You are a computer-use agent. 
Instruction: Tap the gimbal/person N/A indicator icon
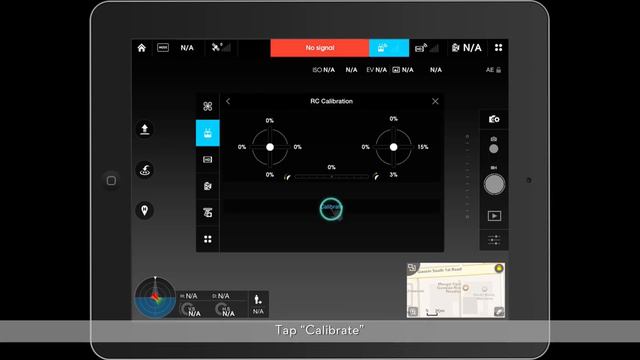click(x=258, y=304)
